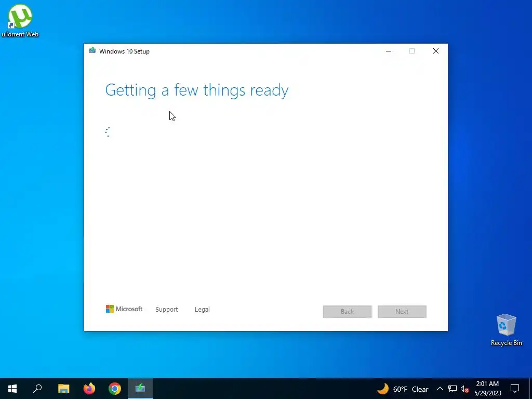Open the Support link
This screenshot has height=399, width=532.
point(167,310)
